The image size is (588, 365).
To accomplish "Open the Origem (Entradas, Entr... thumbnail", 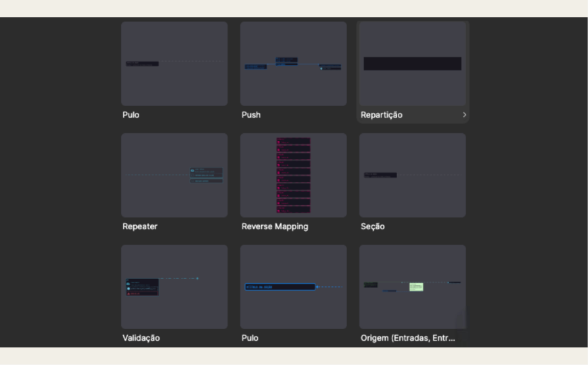I will coord(413,287).
